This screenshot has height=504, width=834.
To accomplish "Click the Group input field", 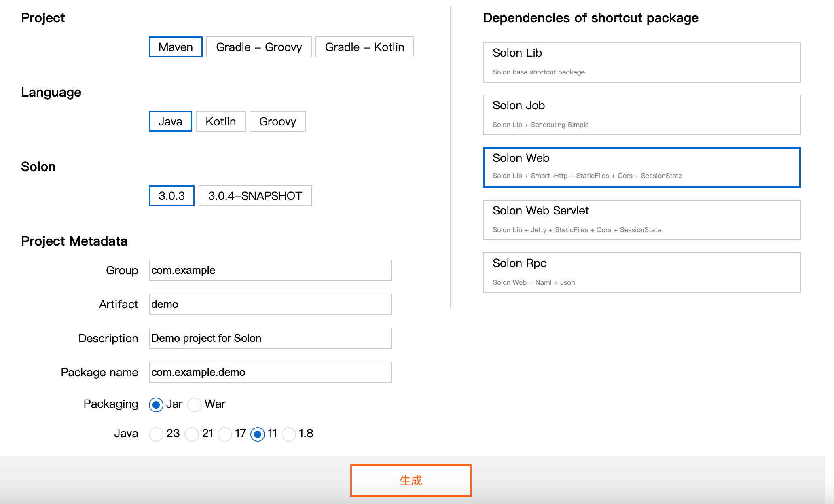I will (x=270, y=270).
